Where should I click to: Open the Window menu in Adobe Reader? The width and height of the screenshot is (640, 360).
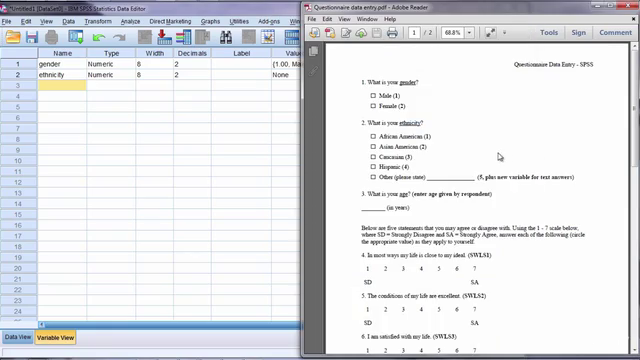tap(367, 19)
